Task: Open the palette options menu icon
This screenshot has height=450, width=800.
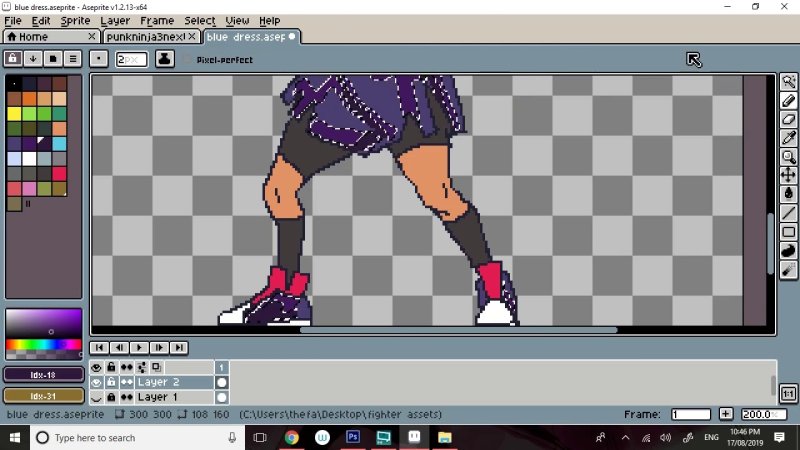Action: click(73, 59)
